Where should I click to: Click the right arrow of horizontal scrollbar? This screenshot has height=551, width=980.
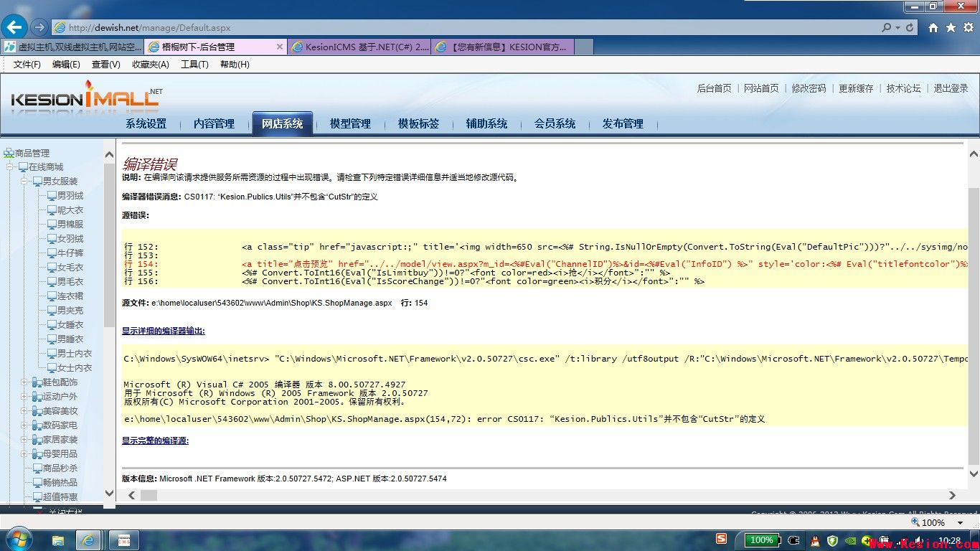click(x=952, y=495)
